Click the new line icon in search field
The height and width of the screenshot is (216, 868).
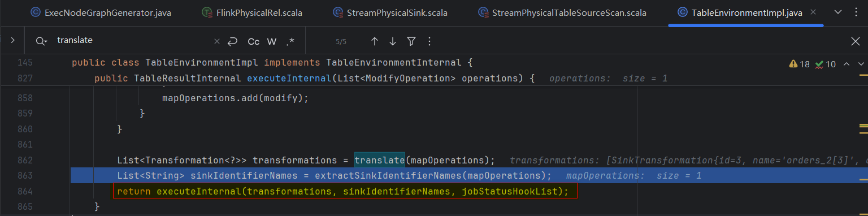pos(232,41)
